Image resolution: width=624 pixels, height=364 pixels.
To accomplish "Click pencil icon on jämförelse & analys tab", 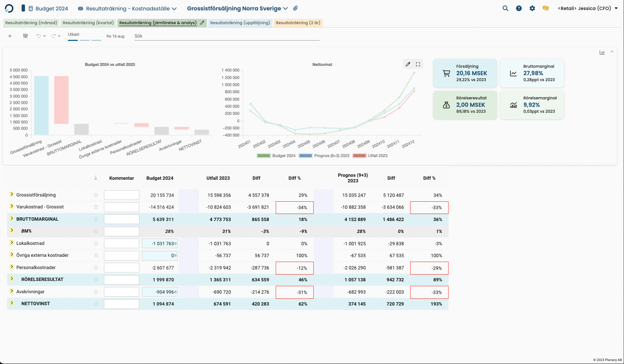I will tap(202, 23).
